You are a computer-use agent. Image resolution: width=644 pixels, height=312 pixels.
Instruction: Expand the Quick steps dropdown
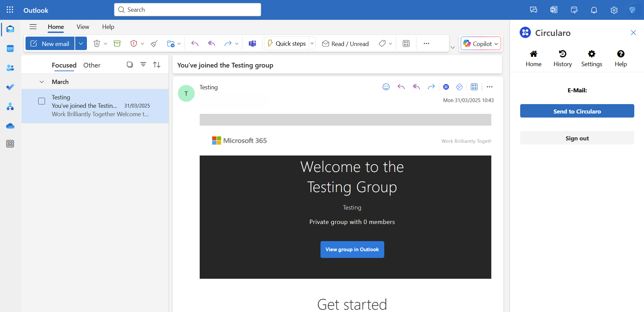pos(312,43)
